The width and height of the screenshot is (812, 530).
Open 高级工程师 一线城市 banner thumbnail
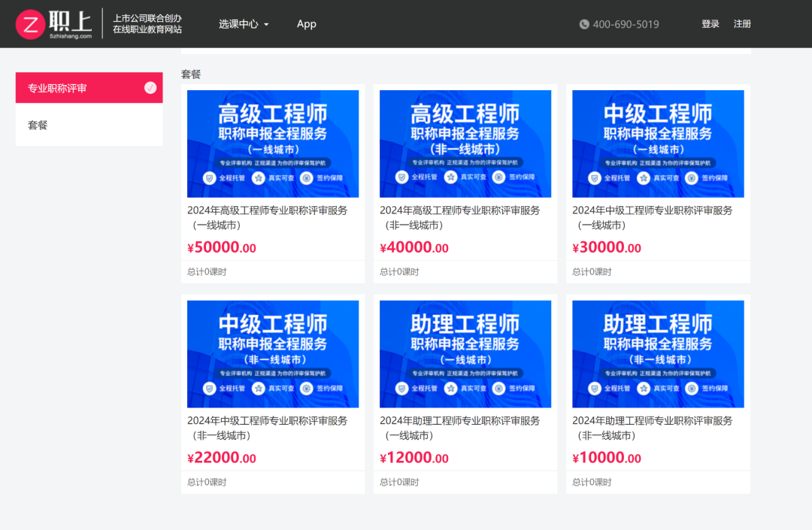pyautogui.click(x=272, y=144)
